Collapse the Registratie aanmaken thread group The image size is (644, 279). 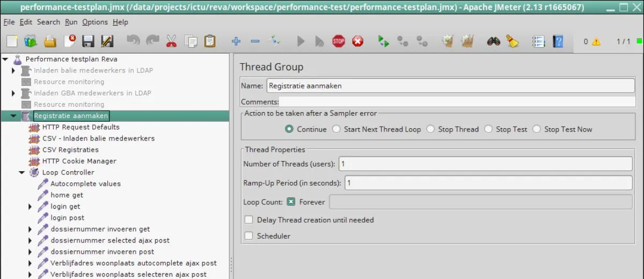13,115
